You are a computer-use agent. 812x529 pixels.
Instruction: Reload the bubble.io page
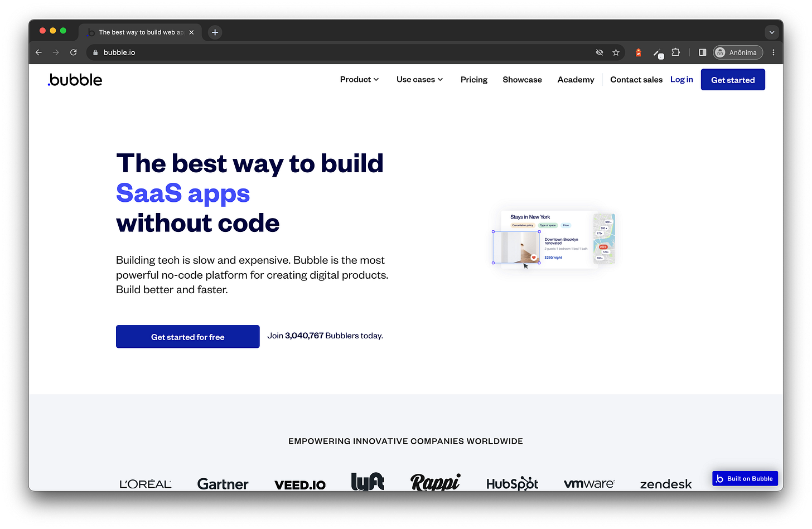(73, 52)
